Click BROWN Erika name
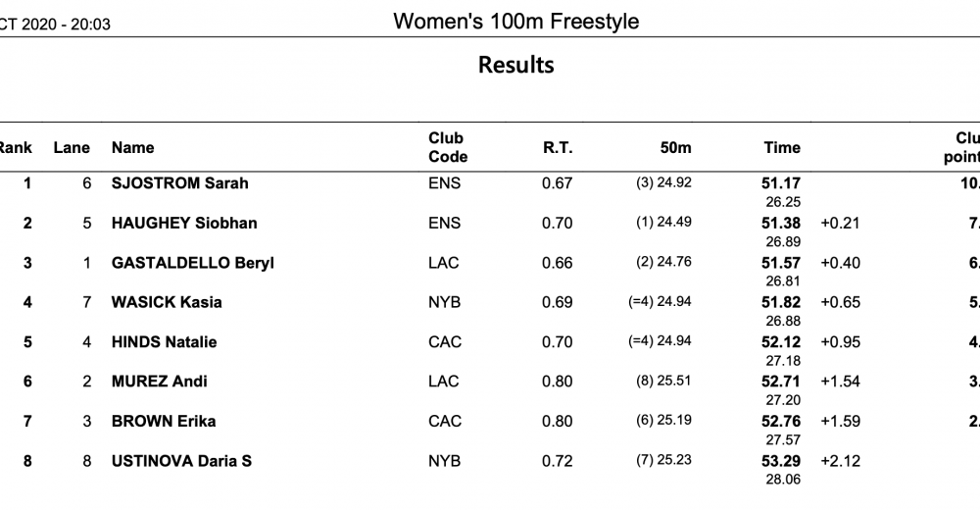This screenshot has width=980, height=510. click(x=163, y=421)
